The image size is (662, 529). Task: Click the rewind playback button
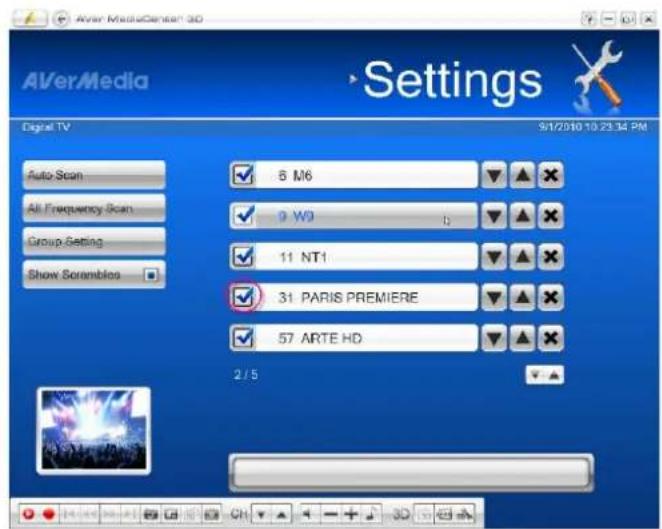pos(89,514)
